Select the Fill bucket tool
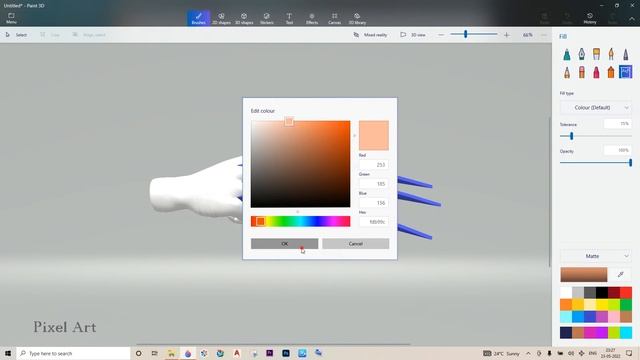The image size is (640, 360). tap(626, 72)
